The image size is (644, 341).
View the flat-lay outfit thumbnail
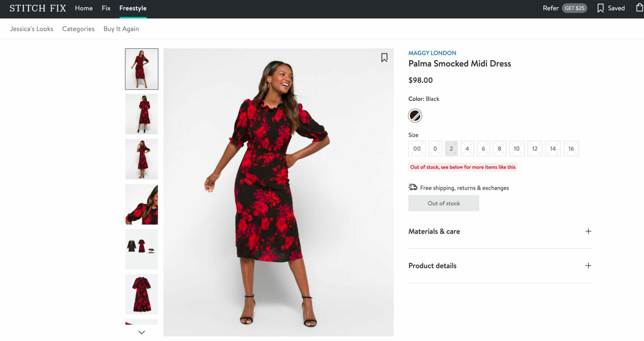142,249
